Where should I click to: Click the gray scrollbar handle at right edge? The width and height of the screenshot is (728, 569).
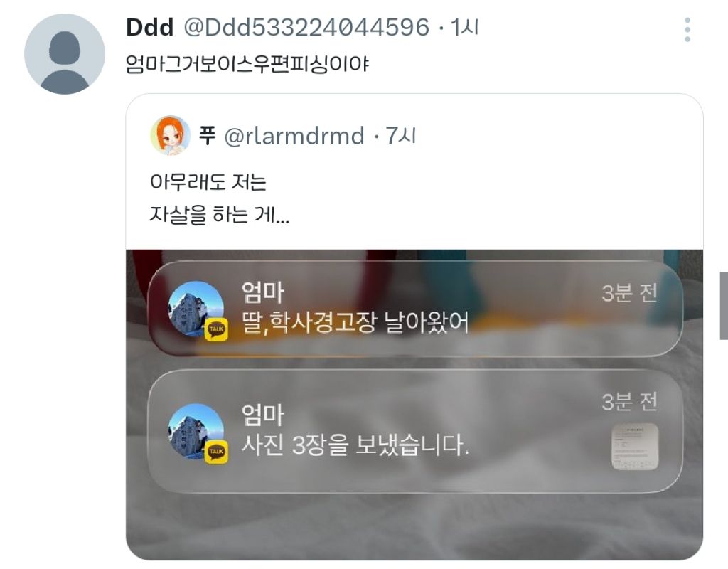pos(724,306)
